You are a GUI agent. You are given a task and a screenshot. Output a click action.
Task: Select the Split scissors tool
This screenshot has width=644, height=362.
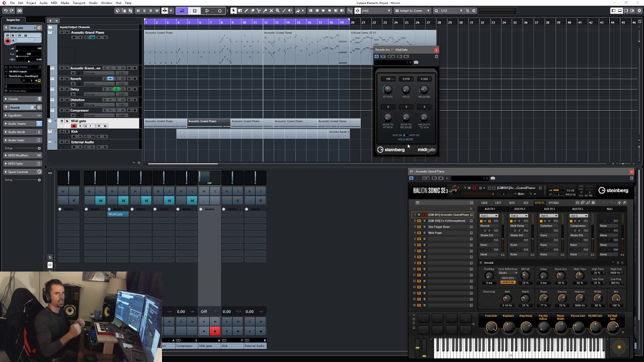[259, 11]
